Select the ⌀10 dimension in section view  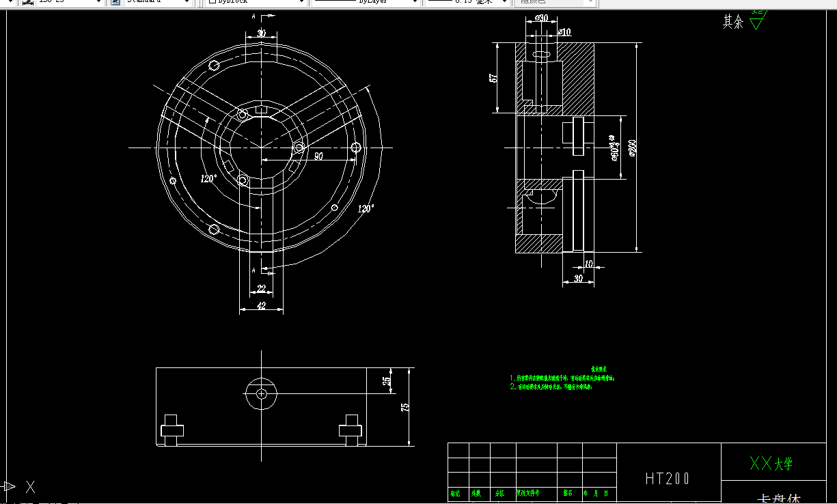coord(564,32)
